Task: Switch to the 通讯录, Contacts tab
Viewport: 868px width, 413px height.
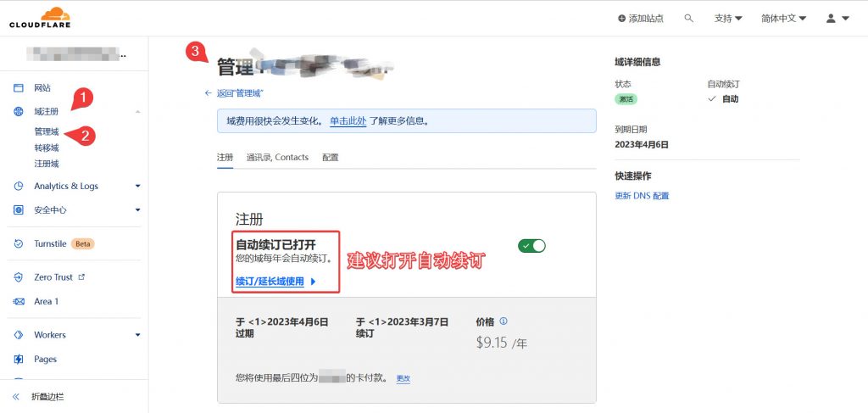Action: click(x=277, y=157)
